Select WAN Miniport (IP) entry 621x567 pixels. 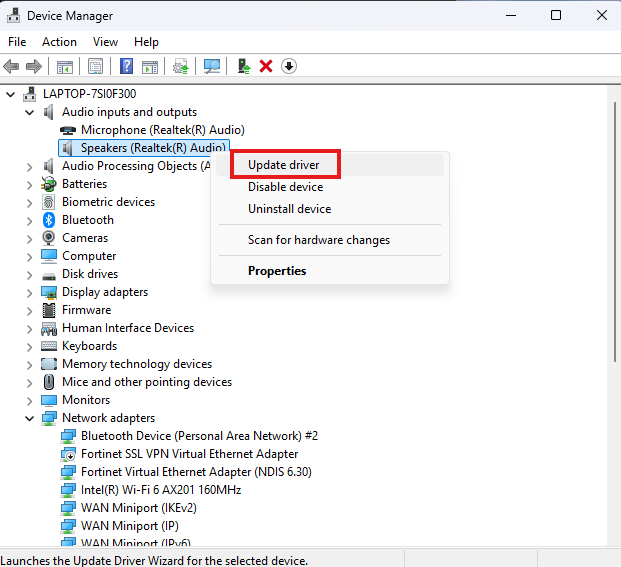tap(130, 526)
